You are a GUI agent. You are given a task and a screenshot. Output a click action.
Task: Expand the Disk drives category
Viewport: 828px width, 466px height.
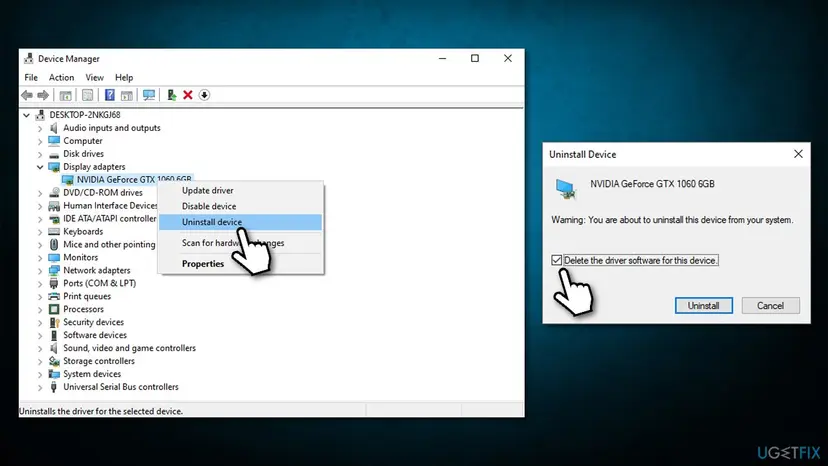pyautogui.click(x=40, y=154)
